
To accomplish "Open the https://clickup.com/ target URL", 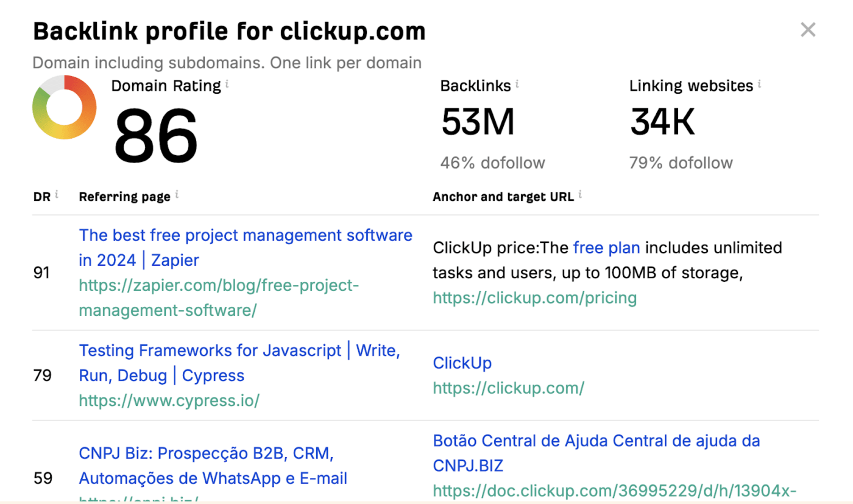I will click(x=508, y=388).
